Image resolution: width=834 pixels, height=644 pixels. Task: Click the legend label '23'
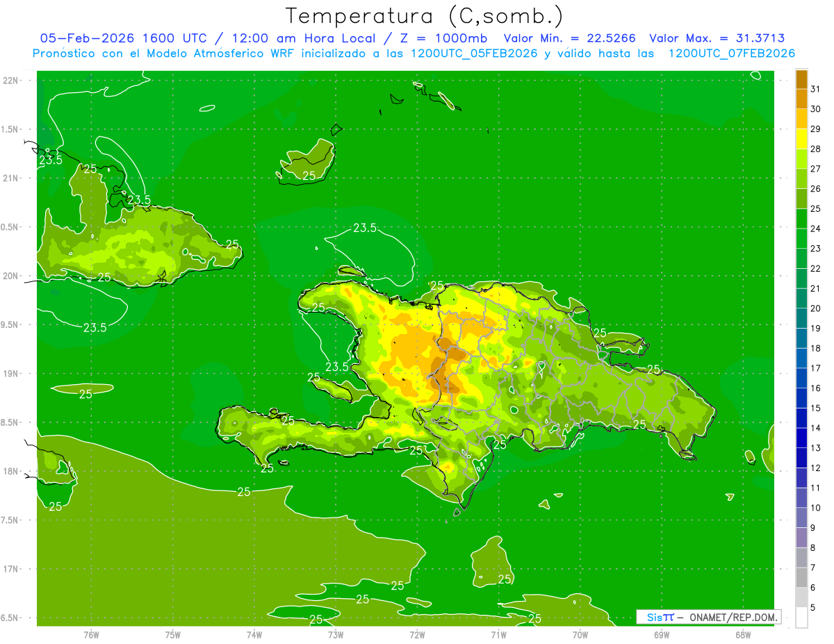pos(816,249)
